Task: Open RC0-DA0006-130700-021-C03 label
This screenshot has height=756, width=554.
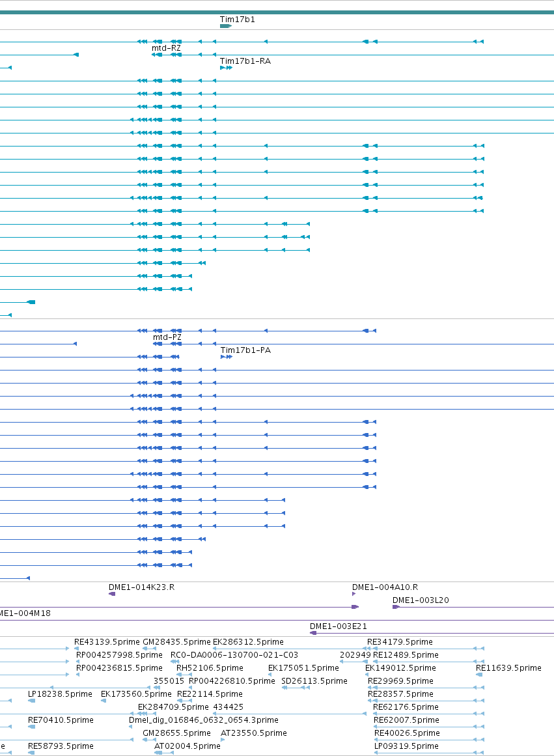Action: pos(234,655)
